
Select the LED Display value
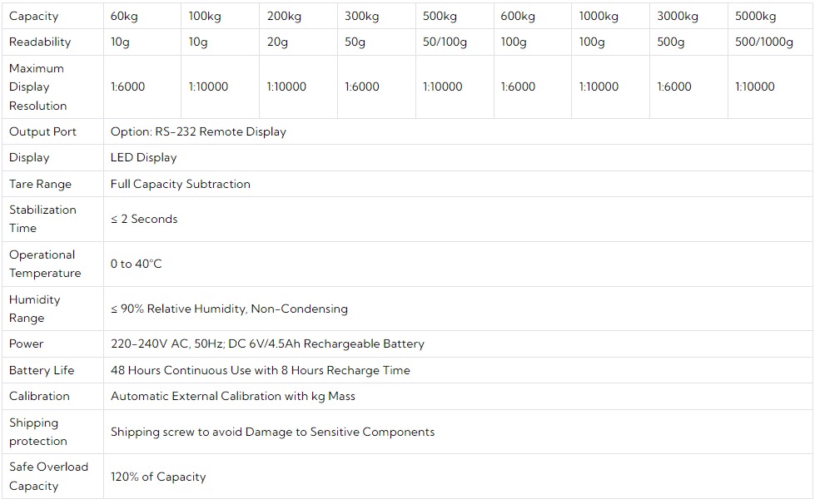143,157
